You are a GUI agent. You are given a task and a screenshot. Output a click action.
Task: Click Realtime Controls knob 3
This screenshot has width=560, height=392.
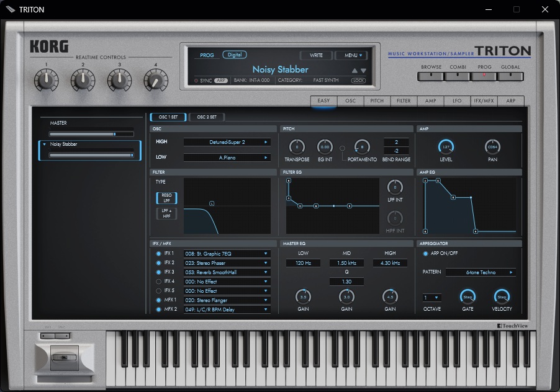pyautogui.click(x=119, y=80)
